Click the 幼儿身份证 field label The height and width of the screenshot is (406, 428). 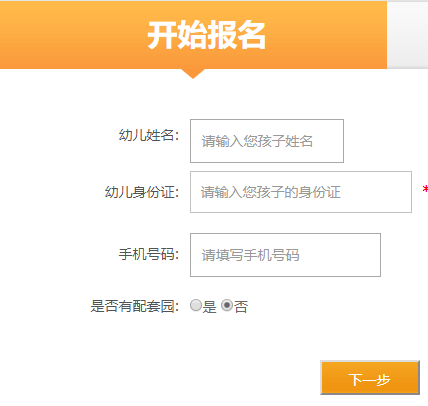tap(142, 192)
